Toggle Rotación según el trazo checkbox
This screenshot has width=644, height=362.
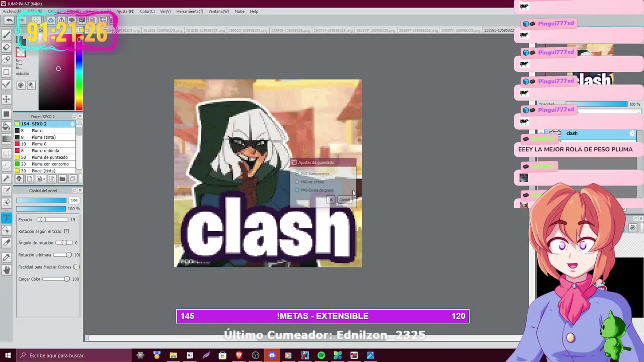point(66,231)
